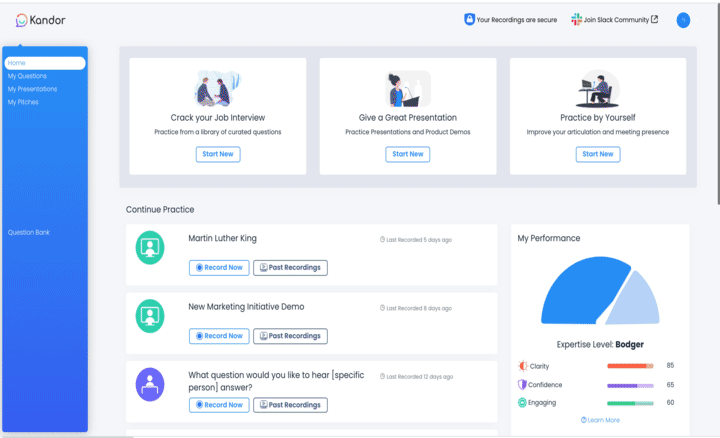Image resolution: width=720 pixels, height=438 pixels.
Task: Select Home in the sidebar
Action: (44, 63)
